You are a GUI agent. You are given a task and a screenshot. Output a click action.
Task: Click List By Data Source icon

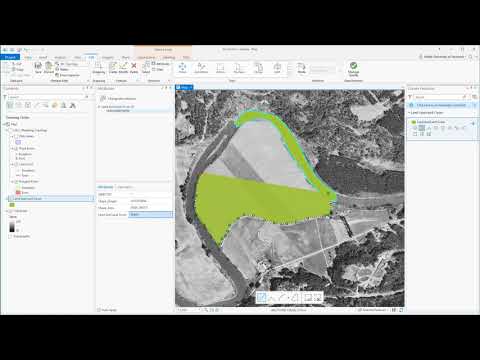coord(19,105)
